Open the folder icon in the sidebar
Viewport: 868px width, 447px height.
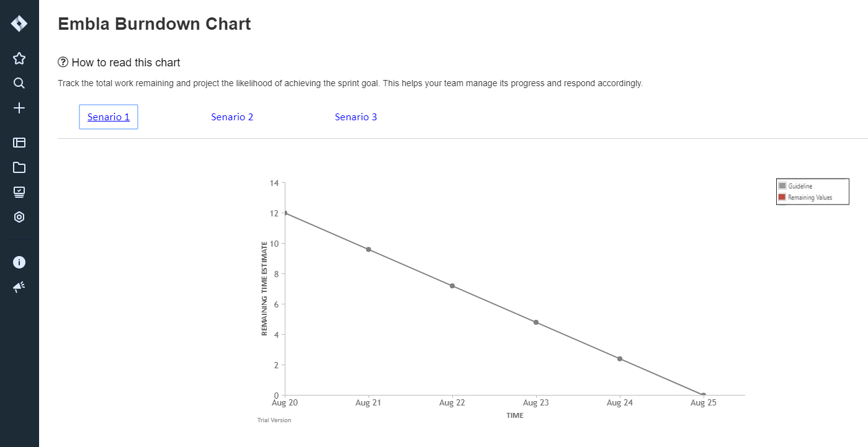click(x=19, y=167)
